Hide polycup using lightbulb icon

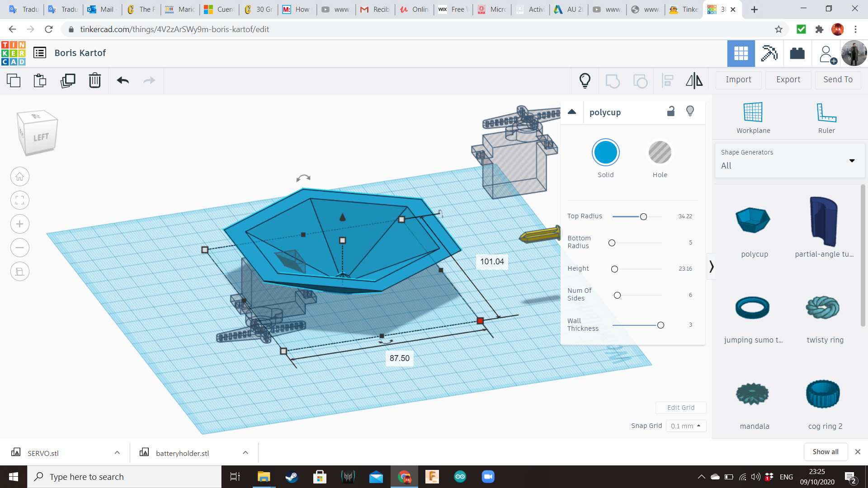tap(690, 112)
